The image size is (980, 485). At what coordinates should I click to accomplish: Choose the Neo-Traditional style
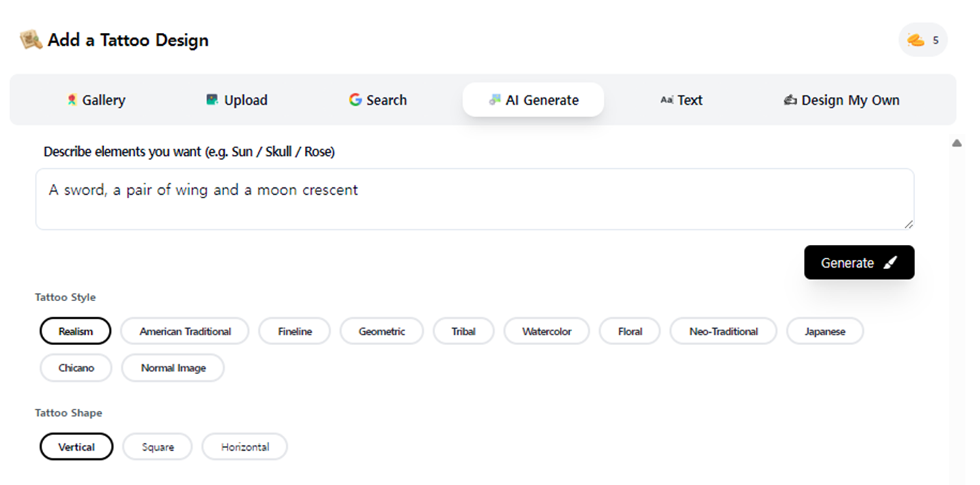coord(724,331)
